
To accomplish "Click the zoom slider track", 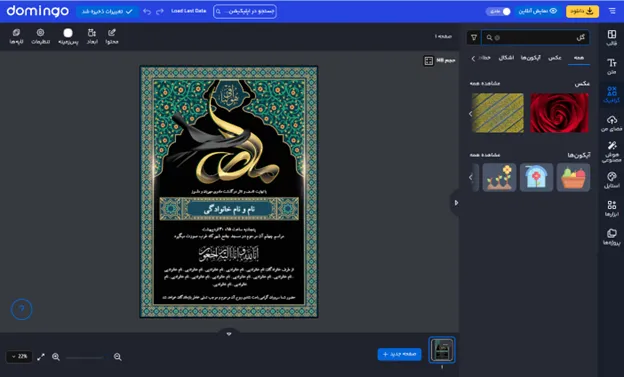I will coord(85,357).
